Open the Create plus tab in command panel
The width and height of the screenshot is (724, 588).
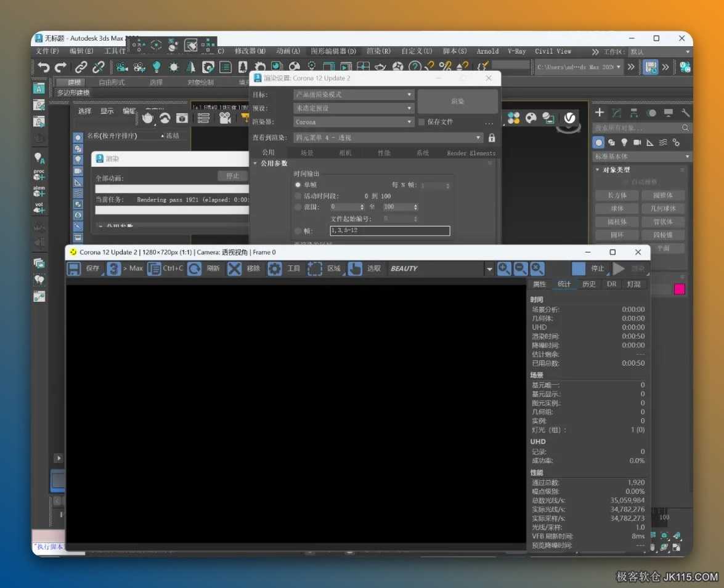point(600,112)
